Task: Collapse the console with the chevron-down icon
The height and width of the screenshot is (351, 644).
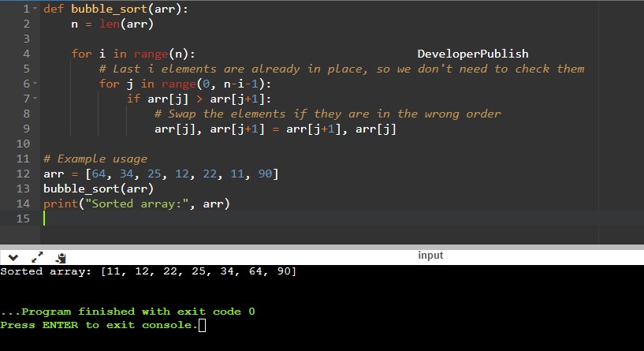Action: tap(13, 258)
